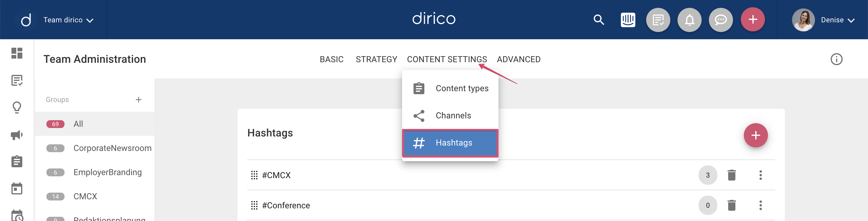Click the Team Administration title
Viewport: 868px width, 221px height.
(x=95, y=59)
